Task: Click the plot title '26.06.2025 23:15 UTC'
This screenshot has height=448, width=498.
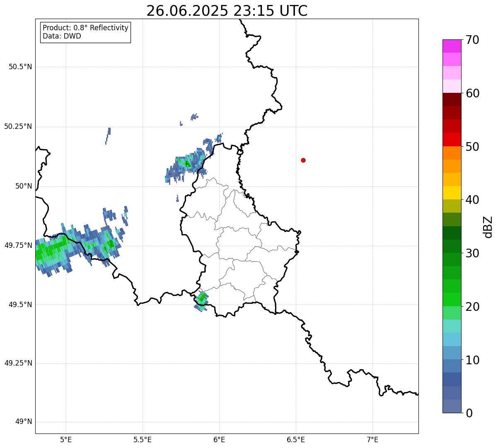Action: [227, 10]
